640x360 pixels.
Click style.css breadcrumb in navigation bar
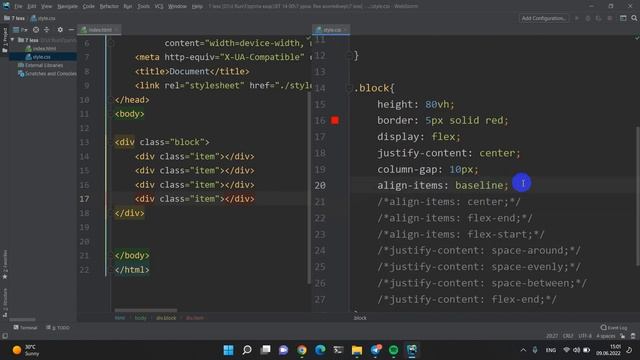[43, 18]
